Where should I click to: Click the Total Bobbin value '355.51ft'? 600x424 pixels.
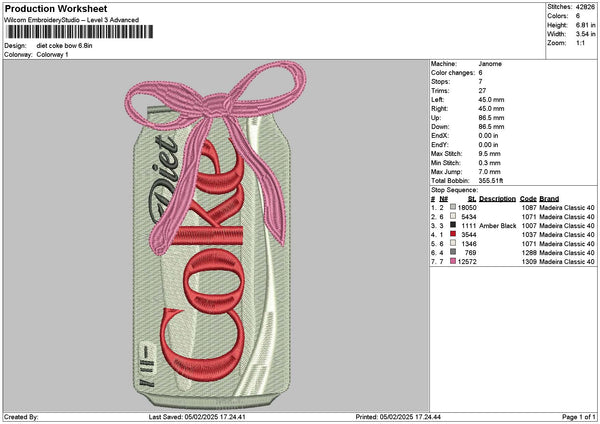[x=491, y=181]
